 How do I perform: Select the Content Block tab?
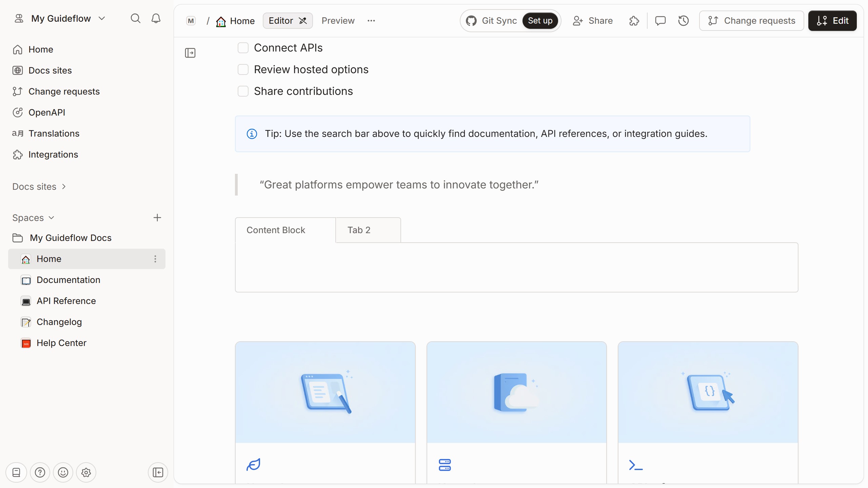(x=285, y=230)
